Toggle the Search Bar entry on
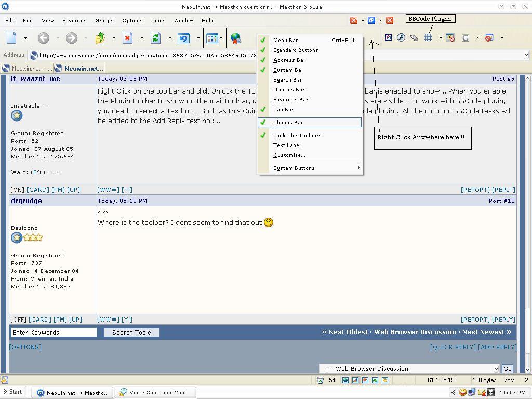This screenshot has height=399, width=532. [x=287, y=80]
